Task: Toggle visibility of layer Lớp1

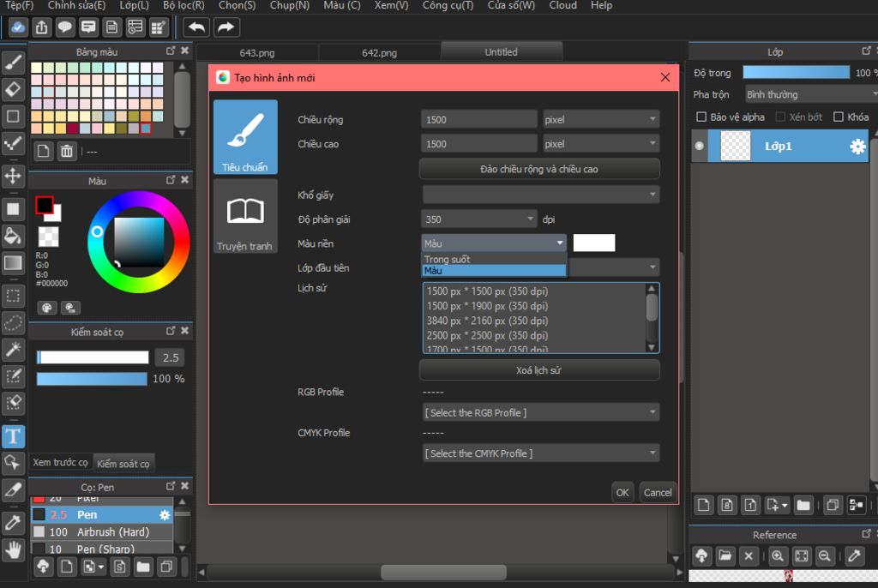Action: coord(700,146)
